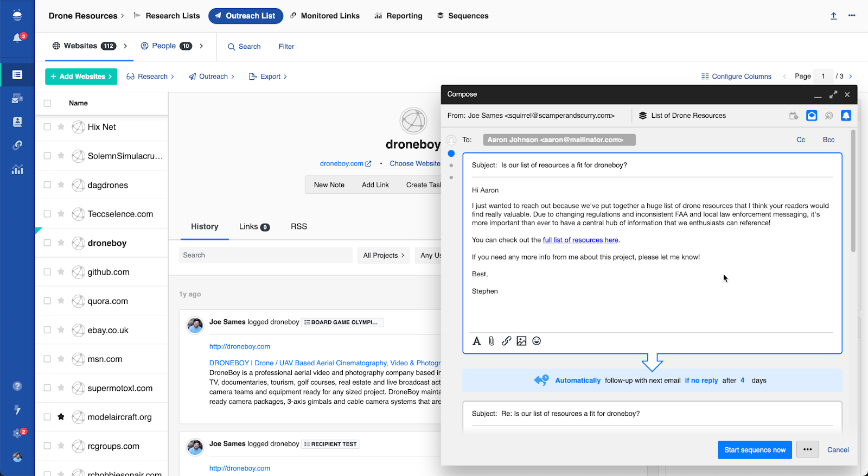
Task: Tick the checkbox for github.com row
Action: coord(47,272)
